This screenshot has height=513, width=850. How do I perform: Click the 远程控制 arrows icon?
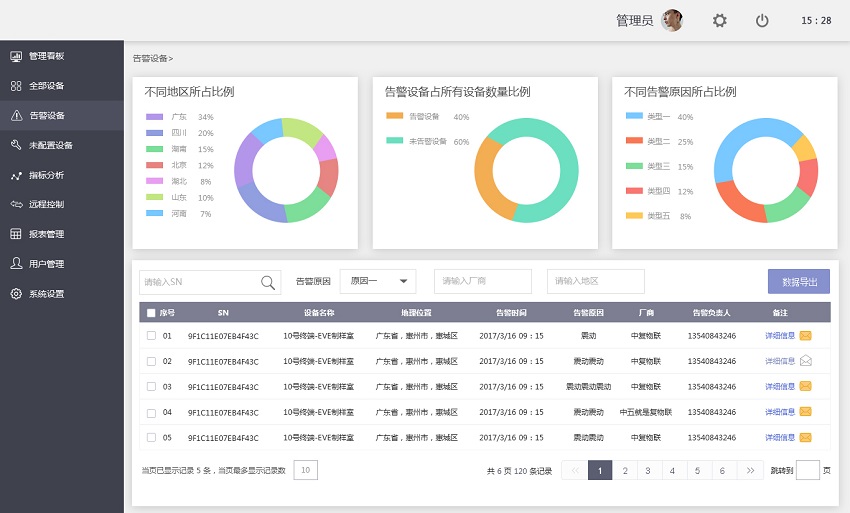click(16, 204)
